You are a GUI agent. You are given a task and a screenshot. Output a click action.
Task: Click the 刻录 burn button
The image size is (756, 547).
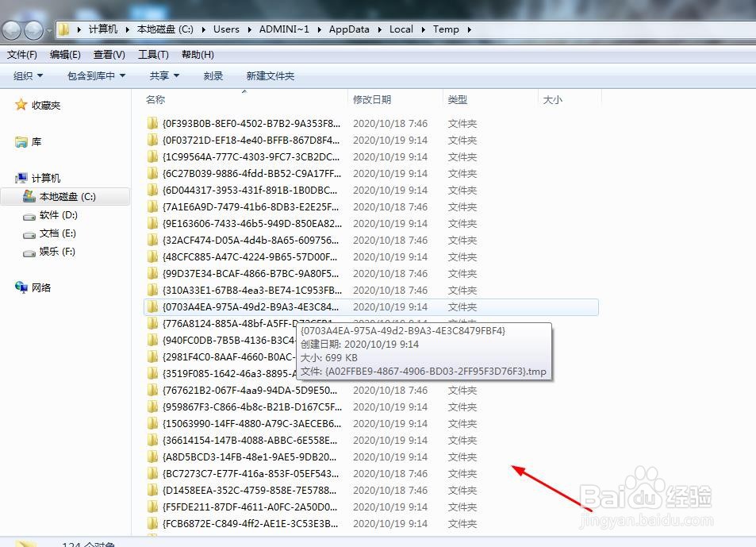(213, 75)
